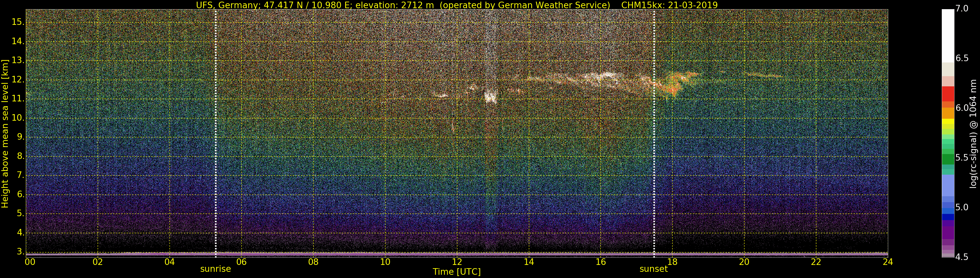Click the colorbar "7.0" scale value
The height and width of the screenshot is (278, 980).
[962, 9]
